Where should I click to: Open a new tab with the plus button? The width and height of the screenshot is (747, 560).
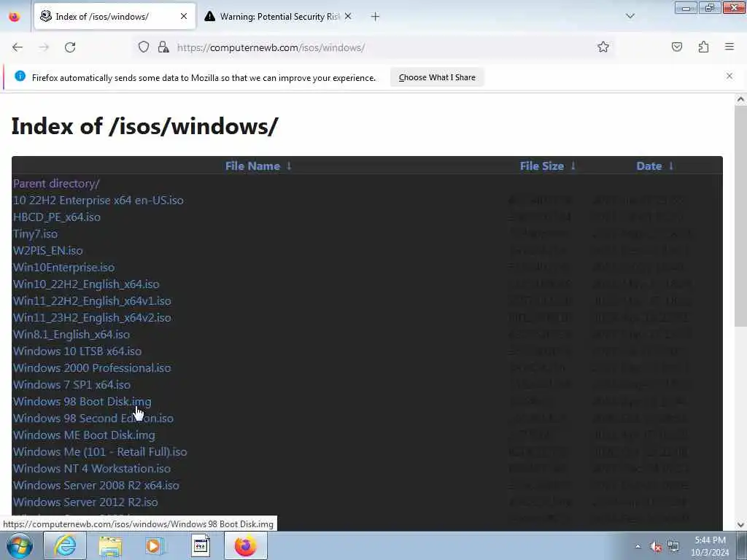click(x=376, y=17)
